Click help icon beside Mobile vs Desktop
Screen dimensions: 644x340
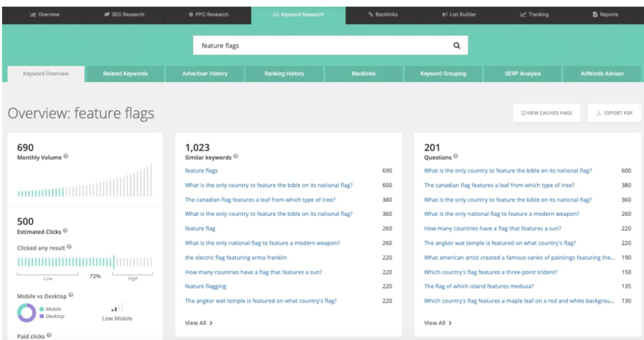[70, 295]
